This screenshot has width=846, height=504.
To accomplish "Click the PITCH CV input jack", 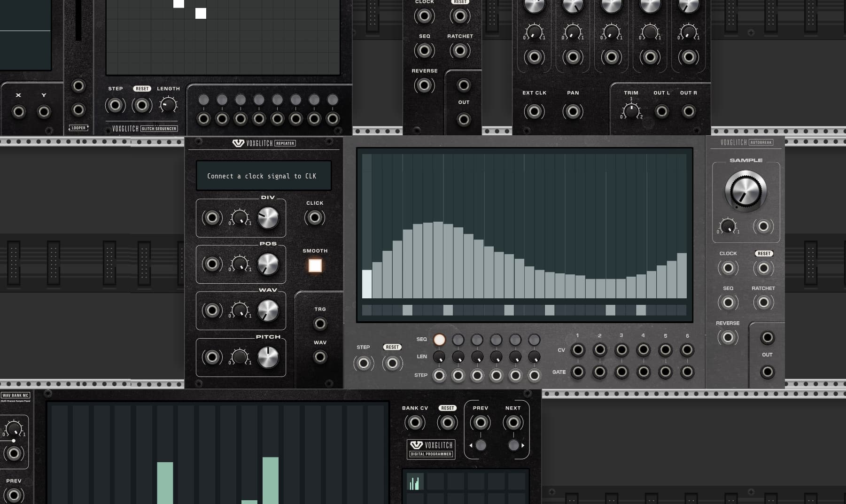I will click(x=212, y=357).
